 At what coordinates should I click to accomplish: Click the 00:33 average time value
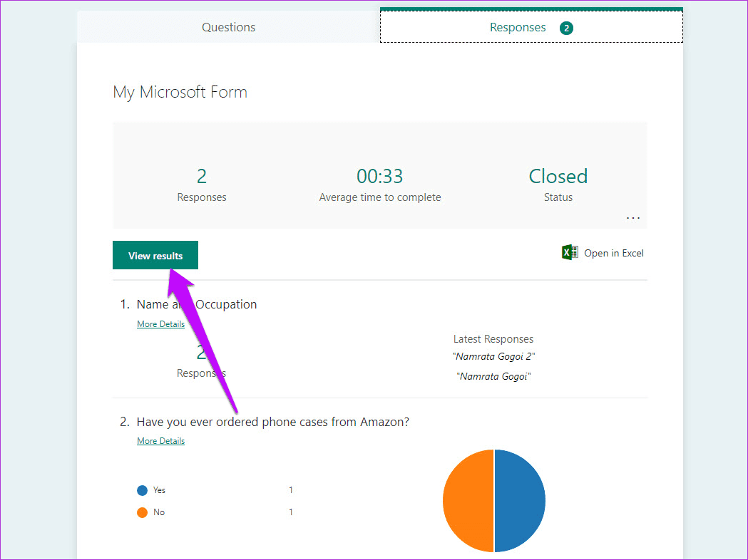(380, 177)
